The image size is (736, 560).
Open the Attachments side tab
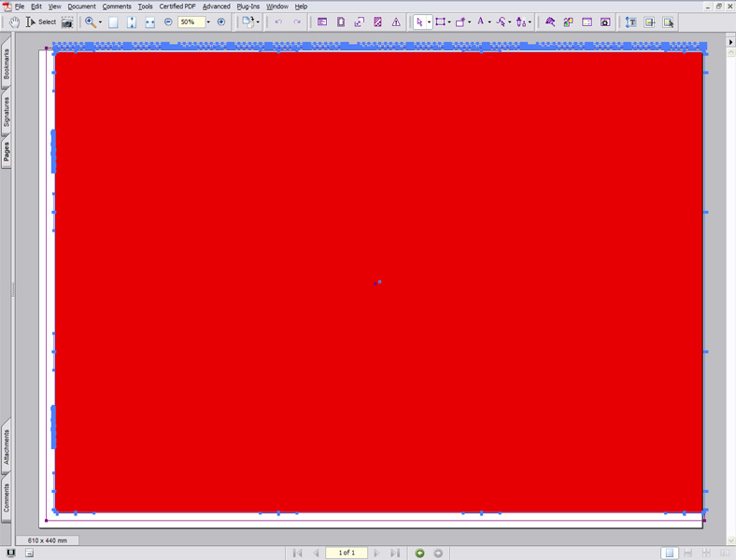7,447
